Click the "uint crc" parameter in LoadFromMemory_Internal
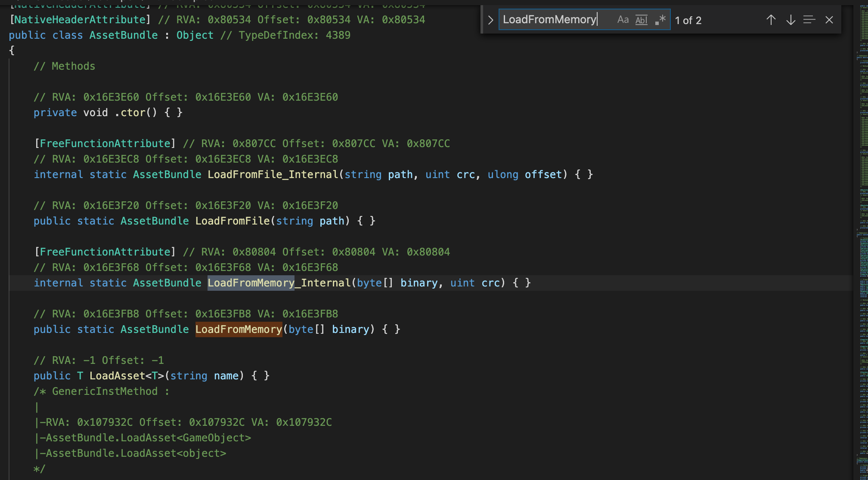This screenshot has height=480, width=868. [x=475, y=283]
